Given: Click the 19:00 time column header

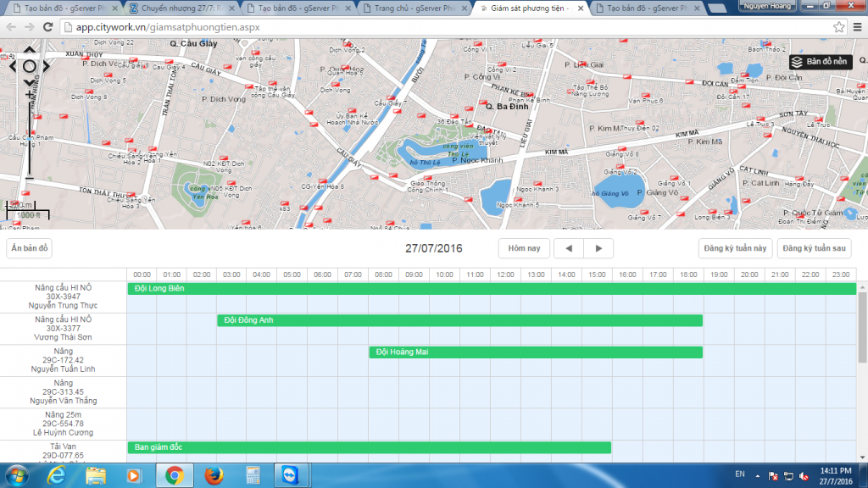Looking at the screenshot, I should (x=719, y=274).
